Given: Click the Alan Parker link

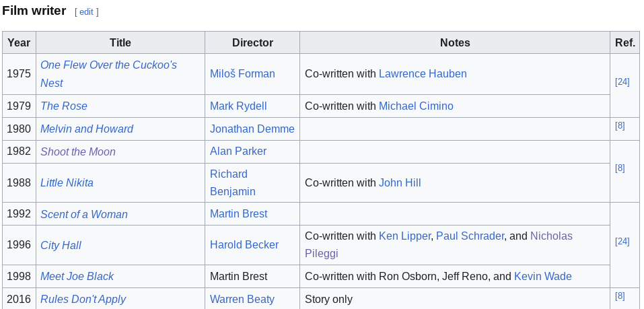Looking at the screenshot, I should [238, 151].
